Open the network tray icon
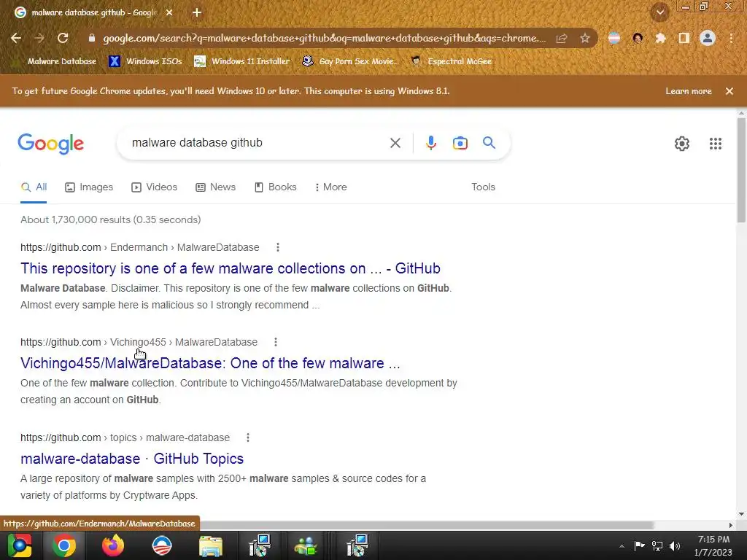The height and width of the screenshot is (560, 747). point(657,545)
